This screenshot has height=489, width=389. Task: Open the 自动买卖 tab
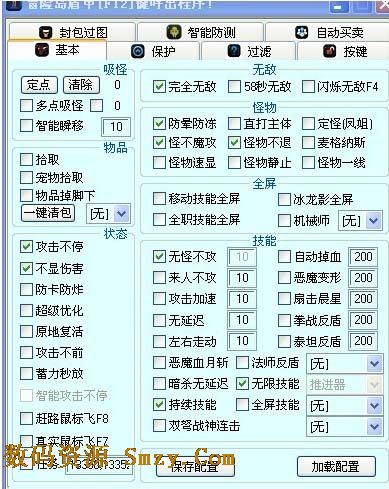click(327, 32)
